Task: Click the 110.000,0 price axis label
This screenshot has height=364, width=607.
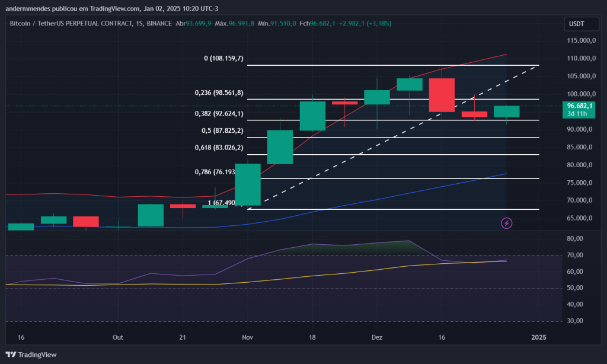Action: coord(581,58)
